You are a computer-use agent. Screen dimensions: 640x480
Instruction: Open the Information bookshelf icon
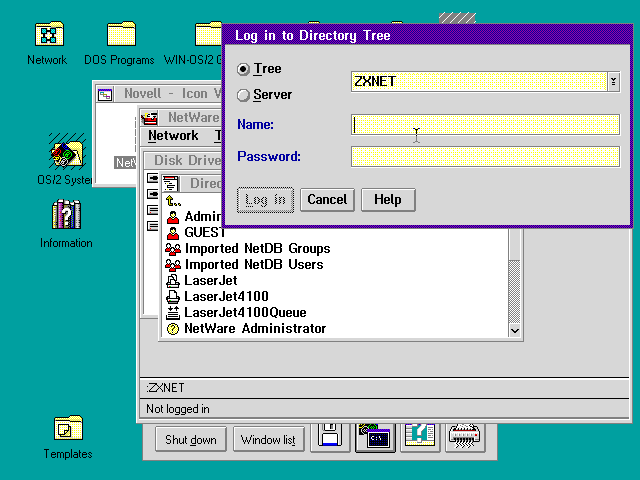(x=66, y=214)
